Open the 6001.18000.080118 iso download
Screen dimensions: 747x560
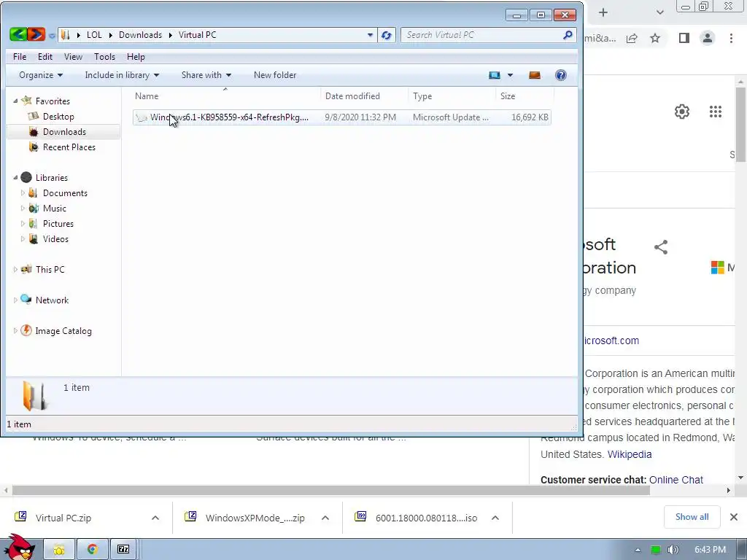(x=426, y=518)
